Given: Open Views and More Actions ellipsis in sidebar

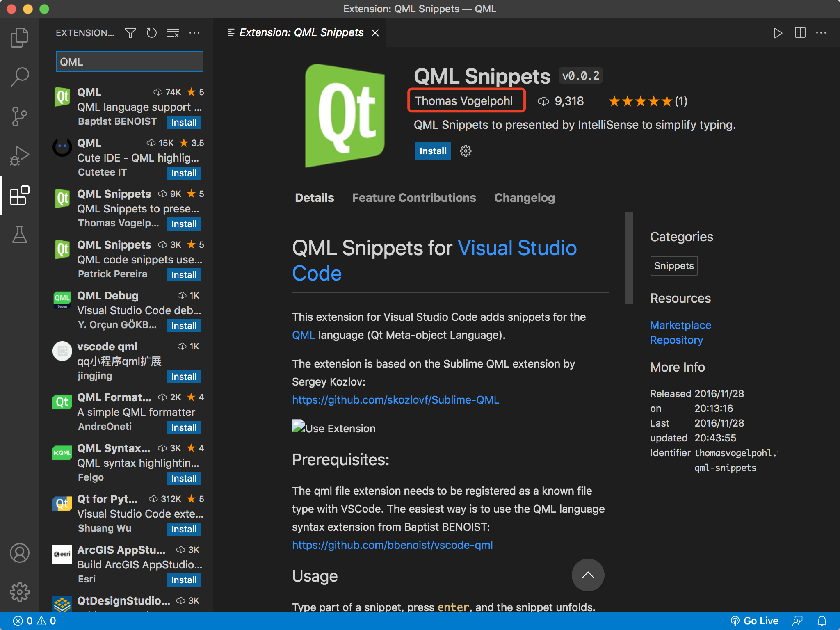Looking at the screenshot, I should [194, 33].
